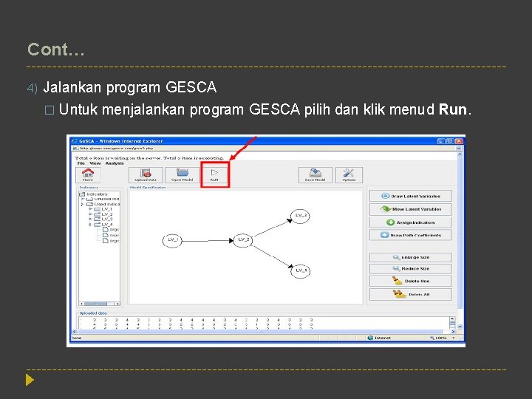Click the slide's play arrow marker
532x399 pixels.
pos(30,380)
